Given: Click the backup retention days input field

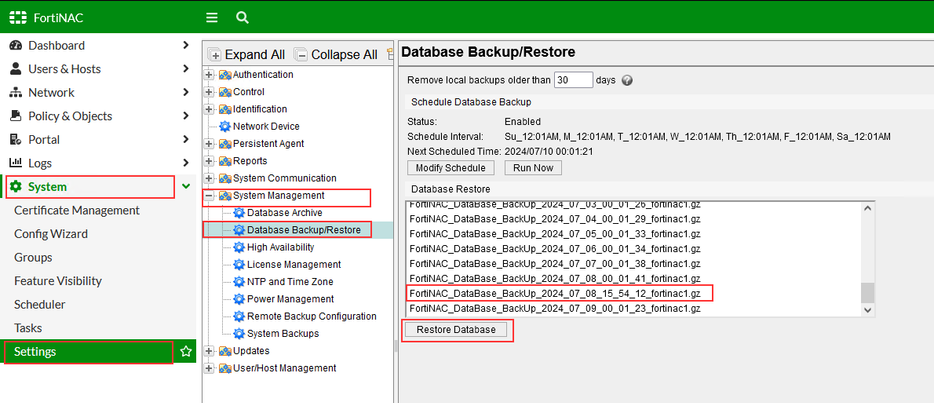Looking at the screenshot, I should pos(573,80).
